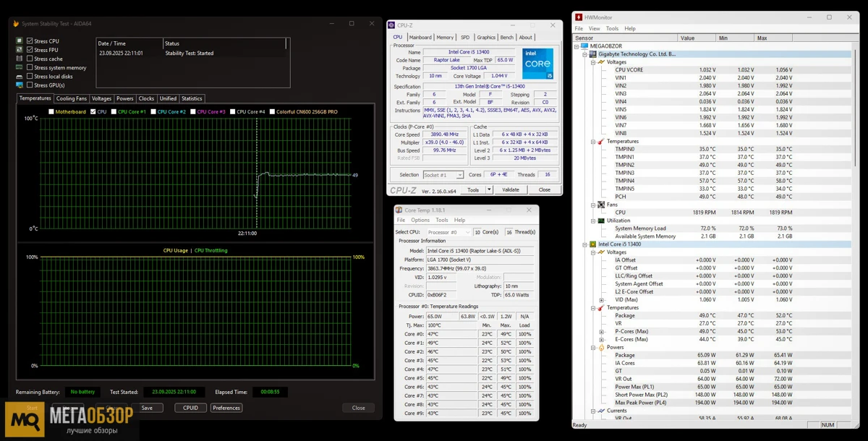Click the HWMonitor app icon in title bar

tap(579, 17)
